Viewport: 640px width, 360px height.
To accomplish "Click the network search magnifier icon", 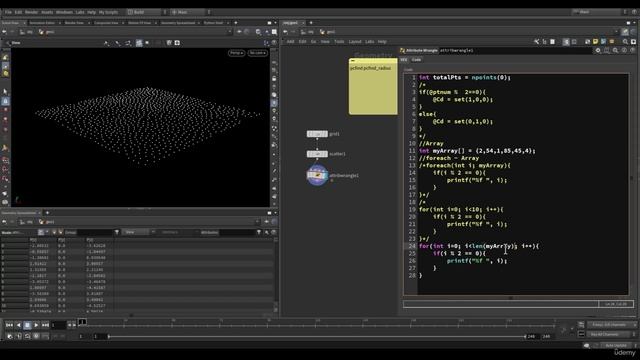I will tap(625, 42).
